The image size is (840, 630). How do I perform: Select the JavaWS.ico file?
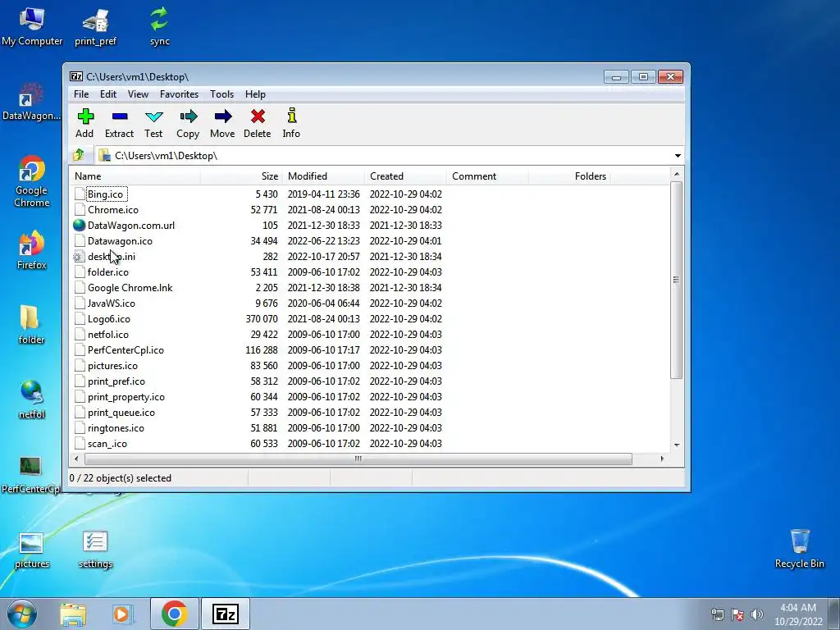[x=112, y=304]
